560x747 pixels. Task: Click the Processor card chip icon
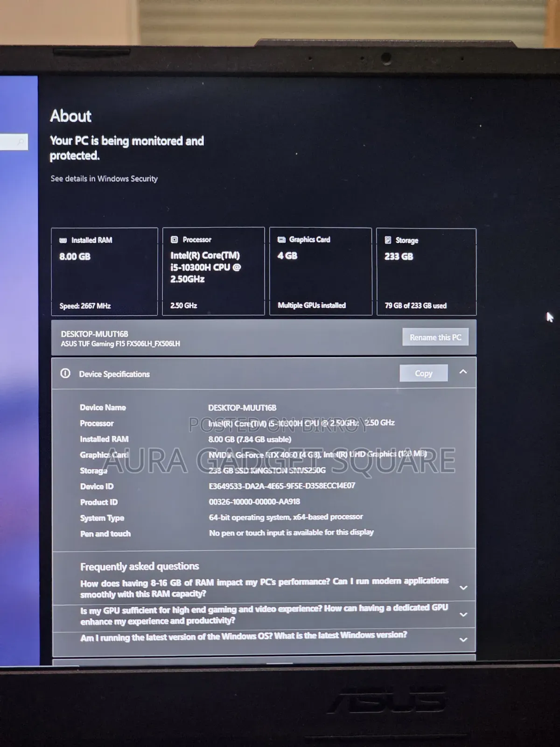click(175, 240)
